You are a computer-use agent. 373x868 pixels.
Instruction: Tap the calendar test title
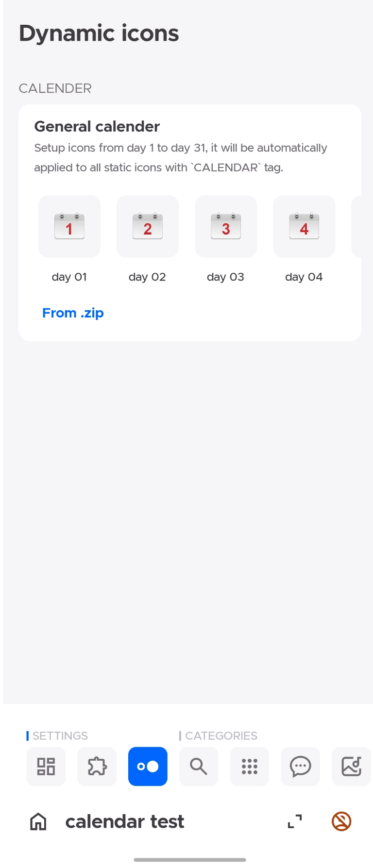[125, 821]
